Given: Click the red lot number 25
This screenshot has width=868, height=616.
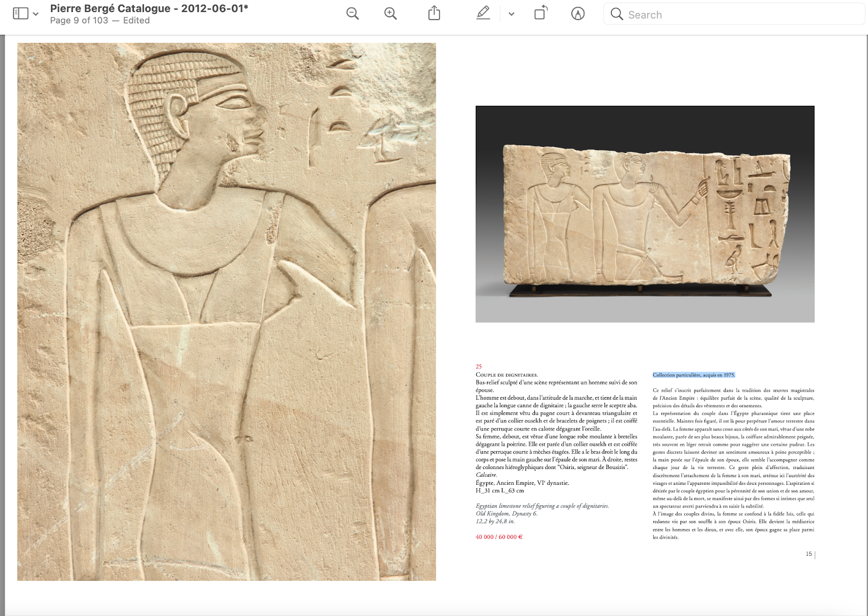Looking at the screenshot, I should 478,367.
